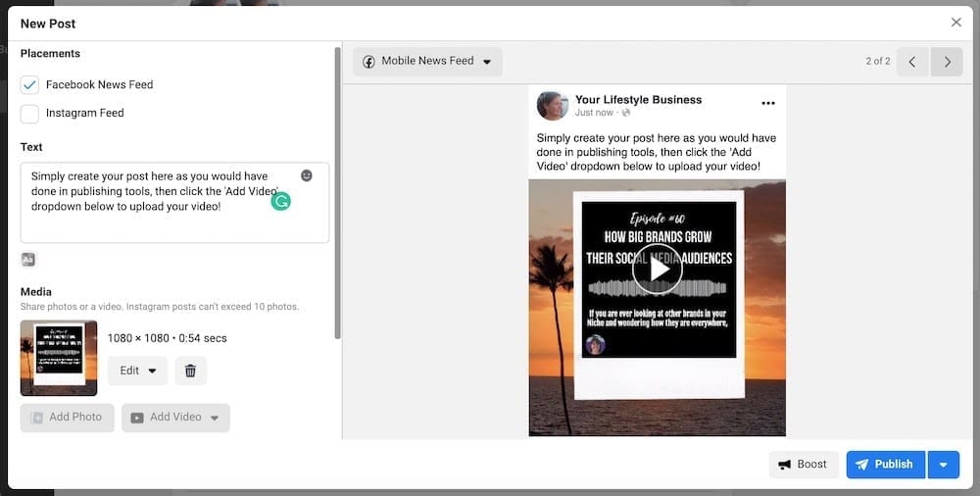Go to the previous preview with left arrow
Viewport: 980px width, 496px height.
(911, 62)
